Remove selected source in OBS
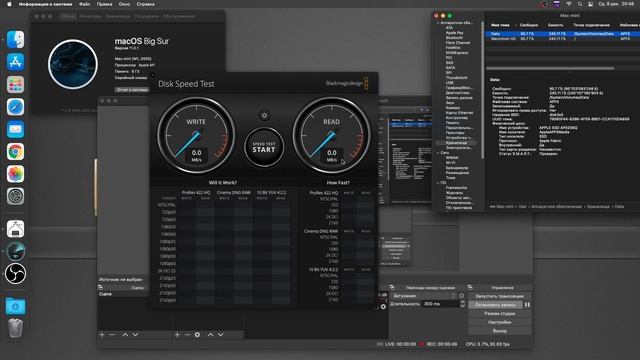This screenshot has height=360, width=640. [187, 335]
